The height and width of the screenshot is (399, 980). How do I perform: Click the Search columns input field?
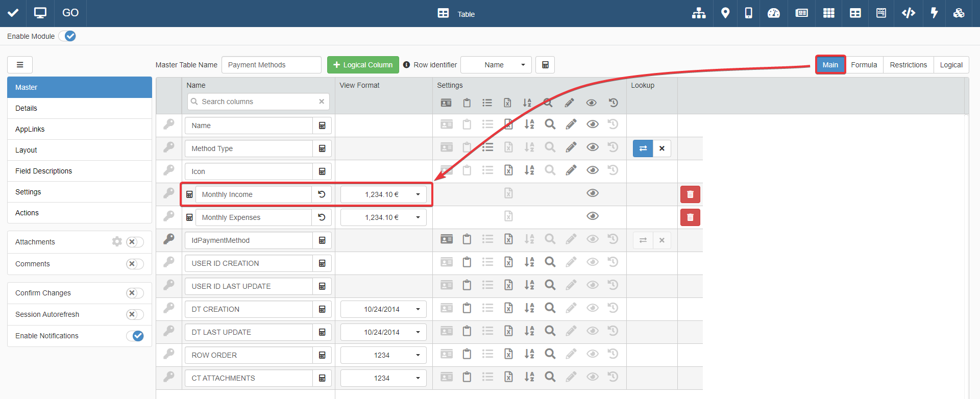[x=258, y=102]
